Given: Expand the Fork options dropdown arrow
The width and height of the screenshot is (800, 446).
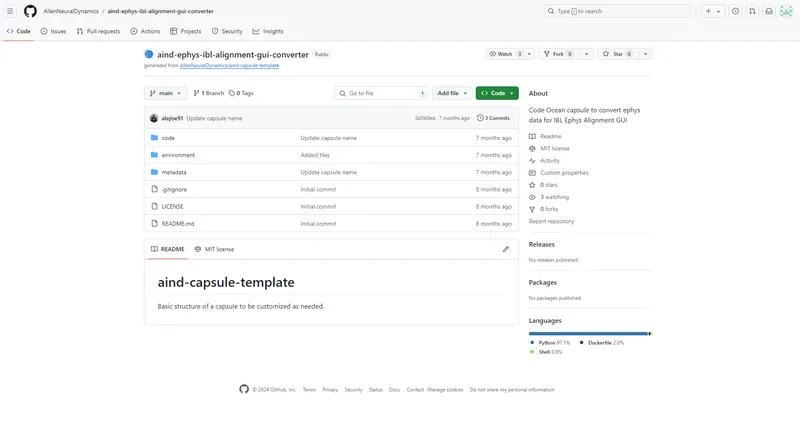Looking at the screenshot, I should 586,54.
